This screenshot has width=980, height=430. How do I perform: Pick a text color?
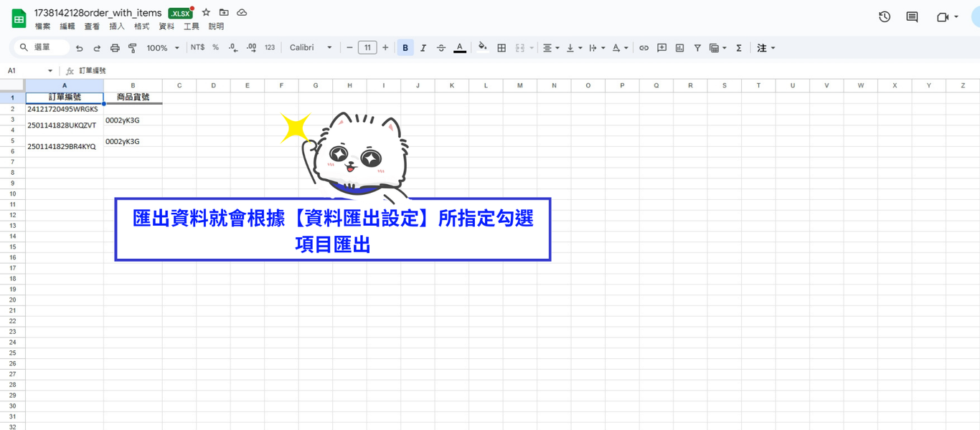pyautogui.click(x=460, y=48)
